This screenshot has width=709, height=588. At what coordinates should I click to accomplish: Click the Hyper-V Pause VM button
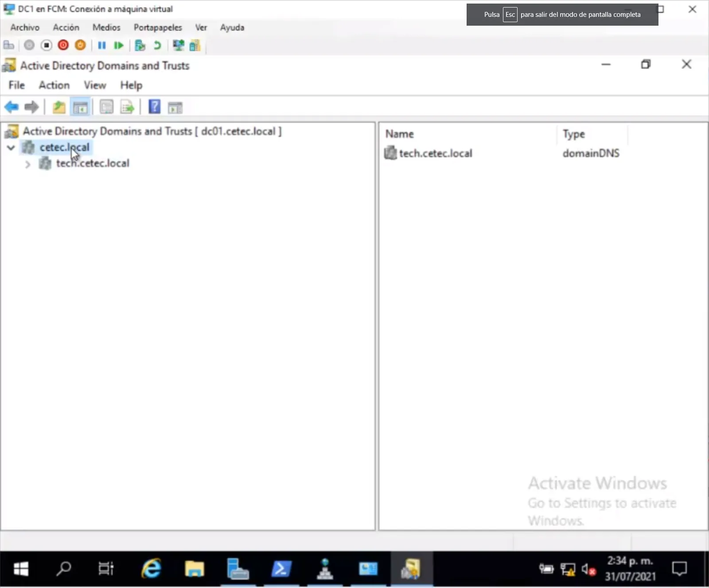tap(101, 45)
